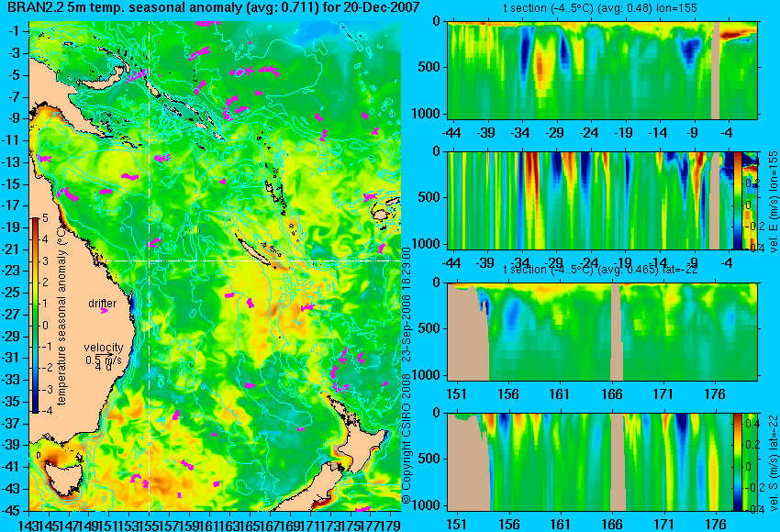780x532 pixels.
Task: Click the '© Copyright CSIRO 2008' vertical text
Action: 407,438
